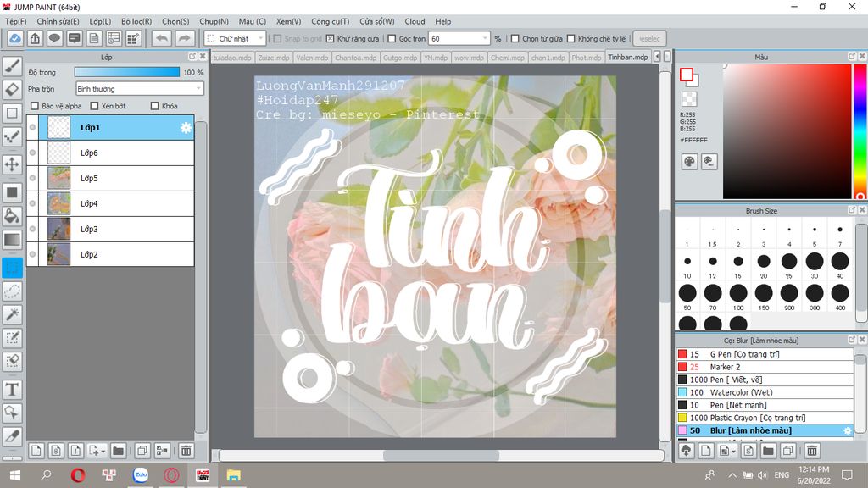Toggle the Bảo vệ alpha checkbox
868x488 pixels.
[35, 106]
